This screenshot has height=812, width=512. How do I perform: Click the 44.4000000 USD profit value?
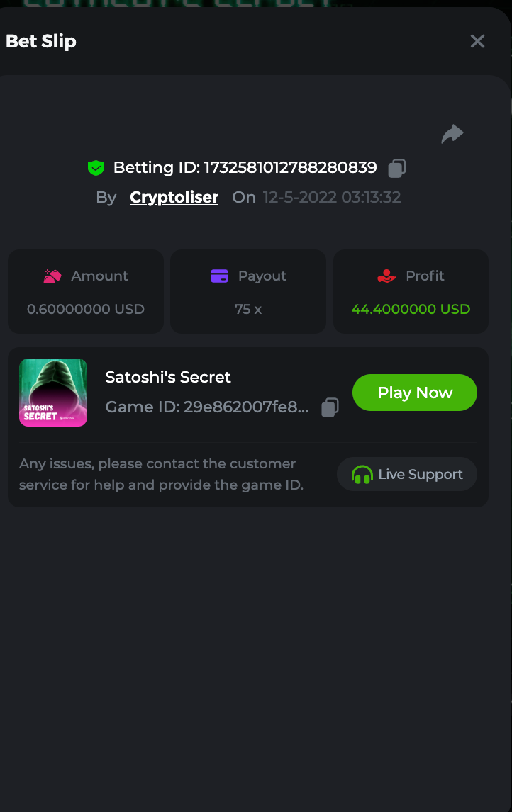coord(411,309)
